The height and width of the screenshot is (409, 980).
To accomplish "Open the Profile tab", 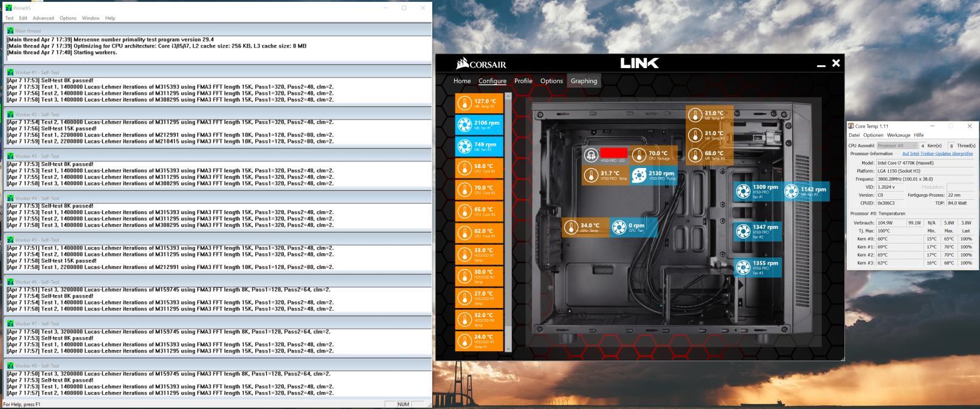I will (523, 81).
